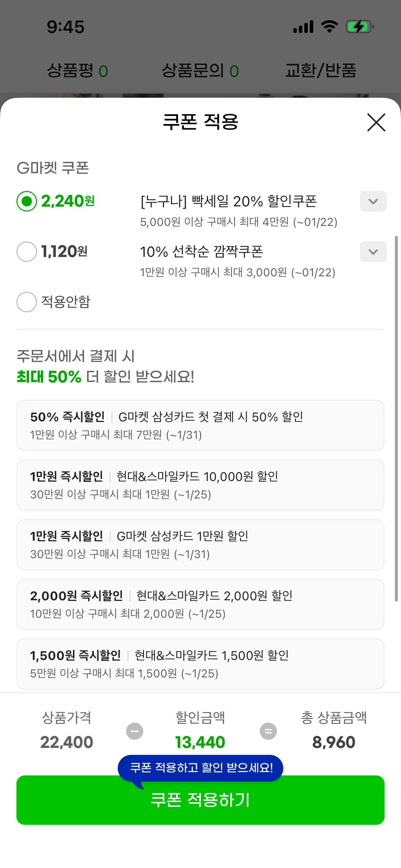Tap the 현대&스마일카드 1,500원 할인 offer
This screenshot has width=401, height=868.
(x=200, y=664)
